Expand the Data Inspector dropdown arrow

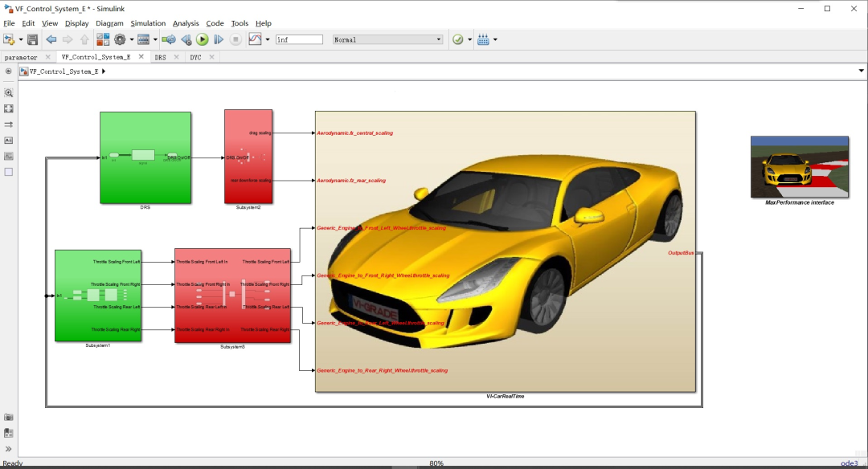[268, 40]
